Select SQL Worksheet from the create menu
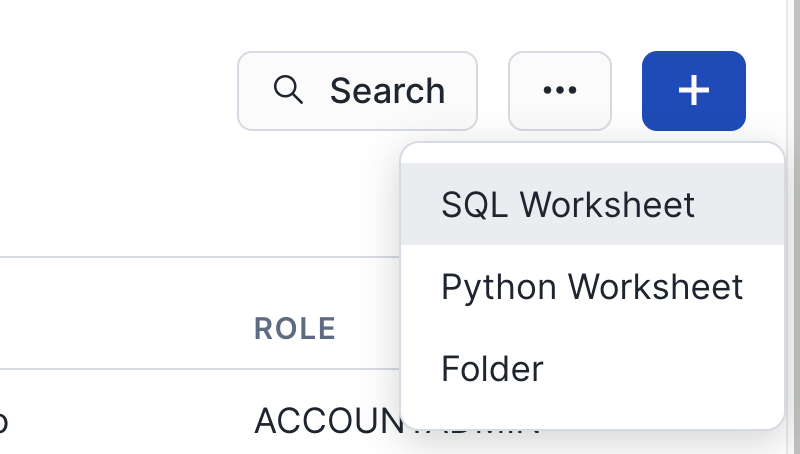 (x=567, y=205)
